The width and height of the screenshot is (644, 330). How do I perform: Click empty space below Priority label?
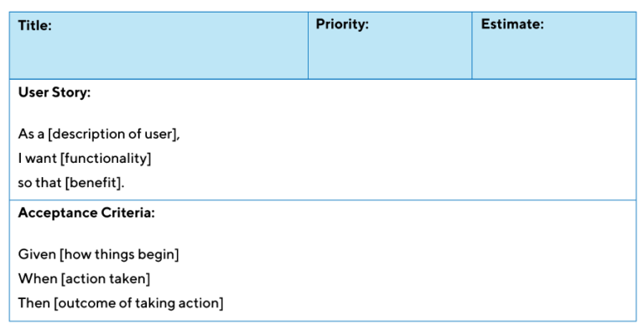point(390,55)
